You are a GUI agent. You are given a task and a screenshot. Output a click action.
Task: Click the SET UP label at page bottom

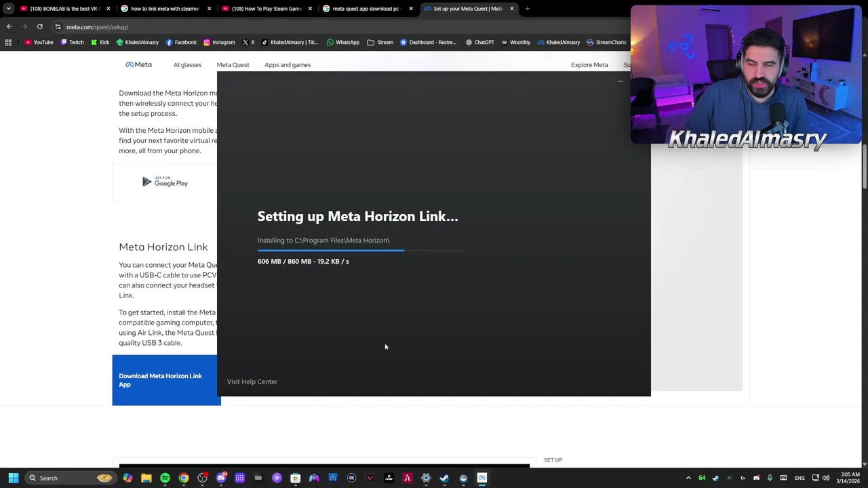(x=553, y=460)
